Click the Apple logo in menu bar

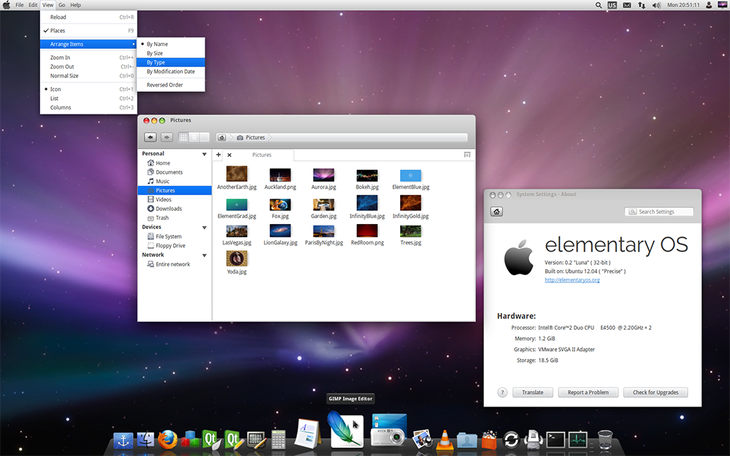click(7, 5)
